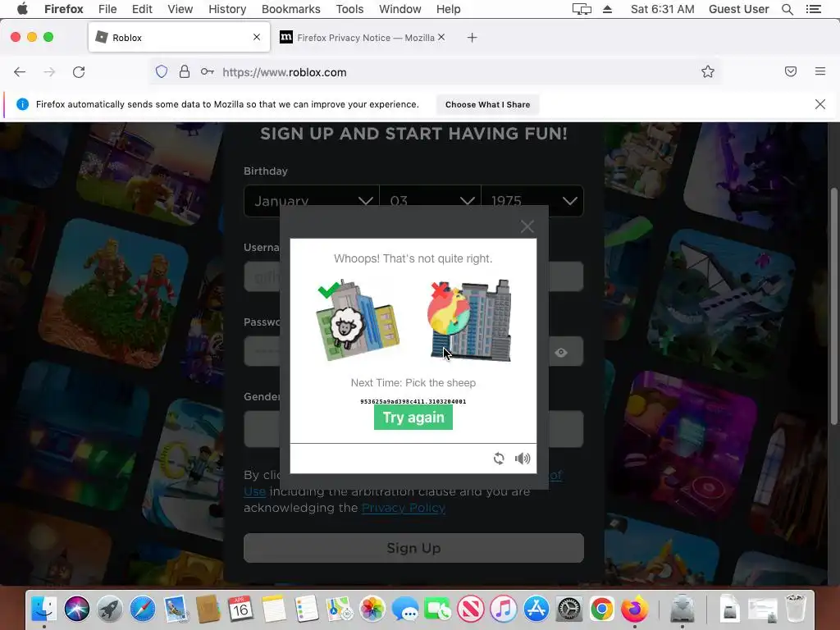Open Photos from the dock
This screenshot has height=630, width=840.
click(372, 609)
